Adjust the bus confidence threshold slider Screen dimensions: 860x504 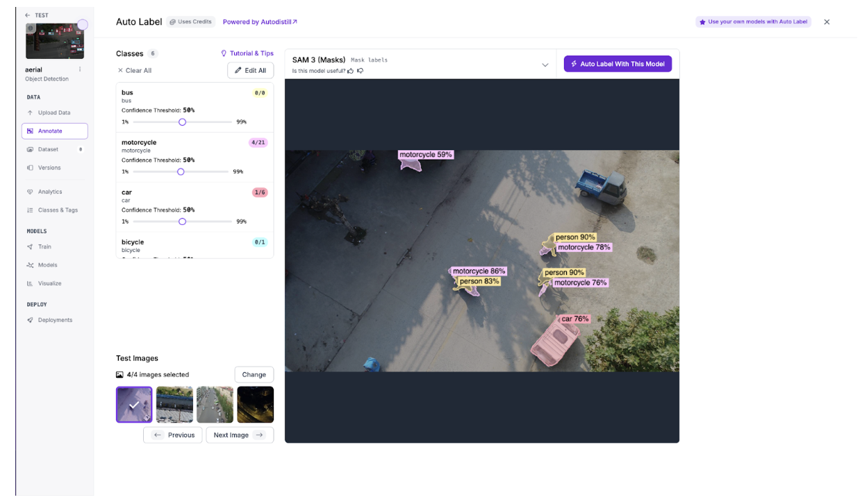click(x=182, y=121)
